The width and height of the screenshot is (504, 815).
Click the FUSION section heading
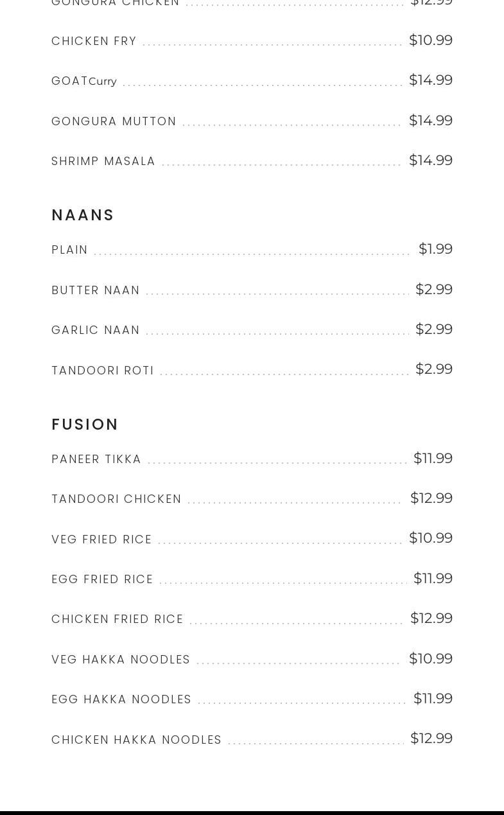(x=85, y=425)
